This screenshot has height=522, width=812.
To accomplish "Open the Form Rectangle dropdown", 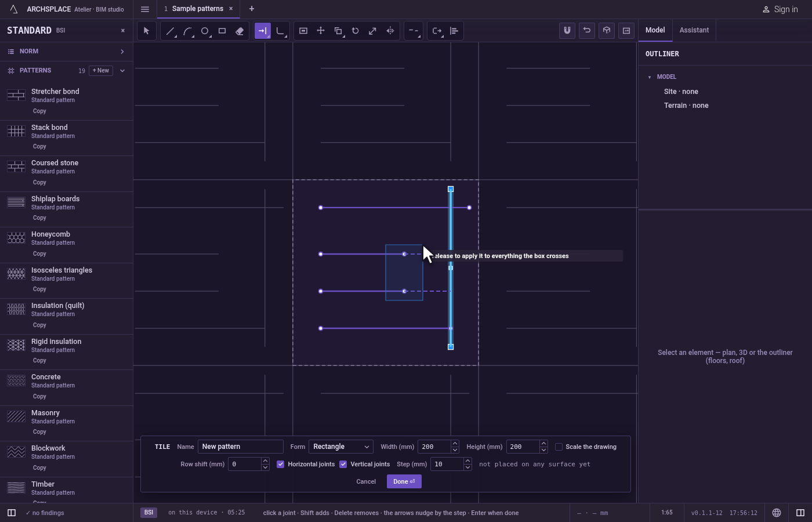I will [x=341, y=447].
